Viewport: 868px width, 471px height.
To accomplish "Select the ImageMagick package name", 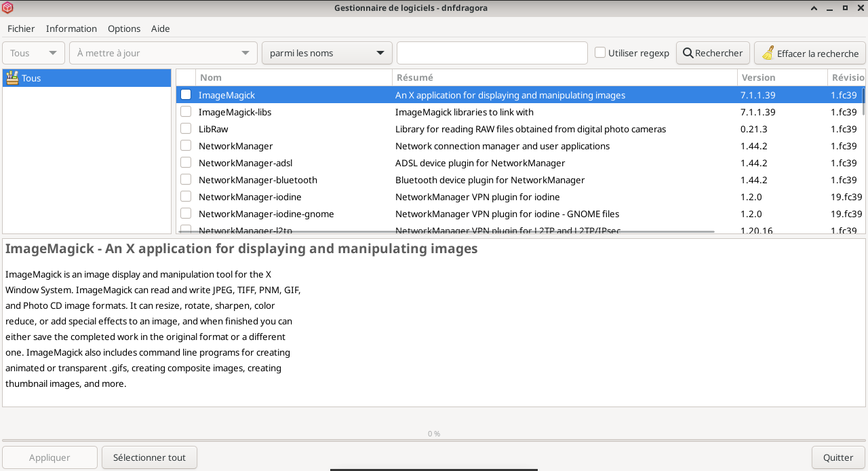I will 226,95.
